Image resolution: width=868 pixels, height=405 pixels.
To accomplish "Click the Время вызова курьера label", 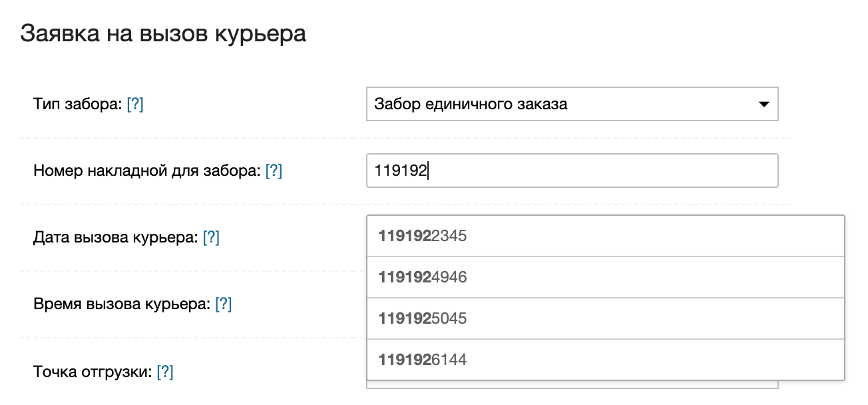I will [x=122, y=304].
